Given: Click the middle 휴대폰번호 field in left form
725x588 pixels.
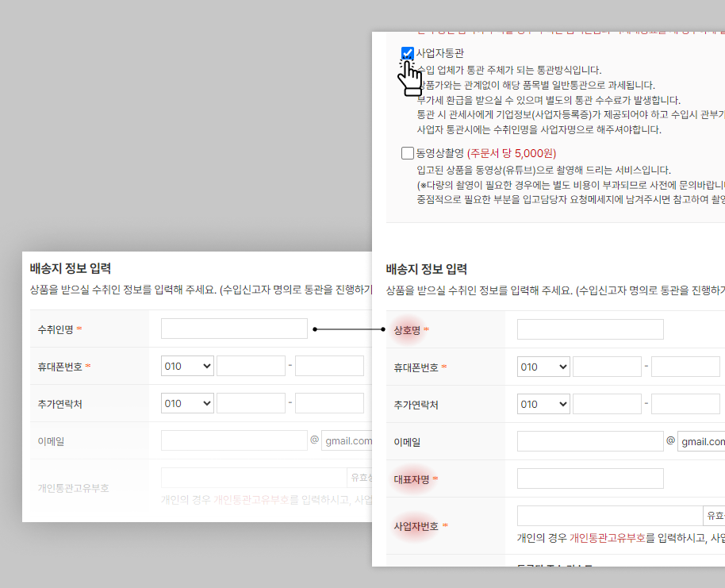Looking at the screenshot, I should click(251, 366).
